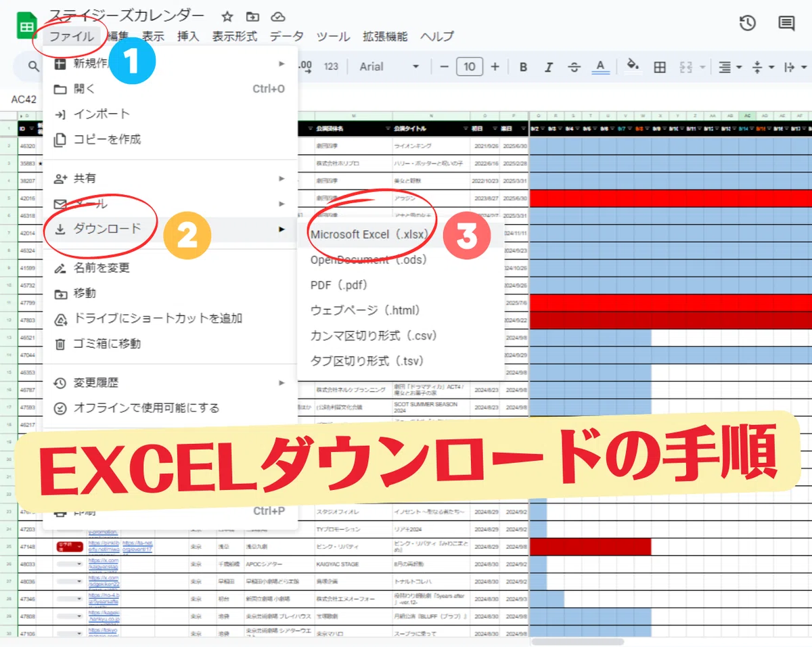Image resolution: width=812 pixels, height=647 pixels.
Task: Choose ゴミ箱に移動 menu entry
Action: point(170,344)
